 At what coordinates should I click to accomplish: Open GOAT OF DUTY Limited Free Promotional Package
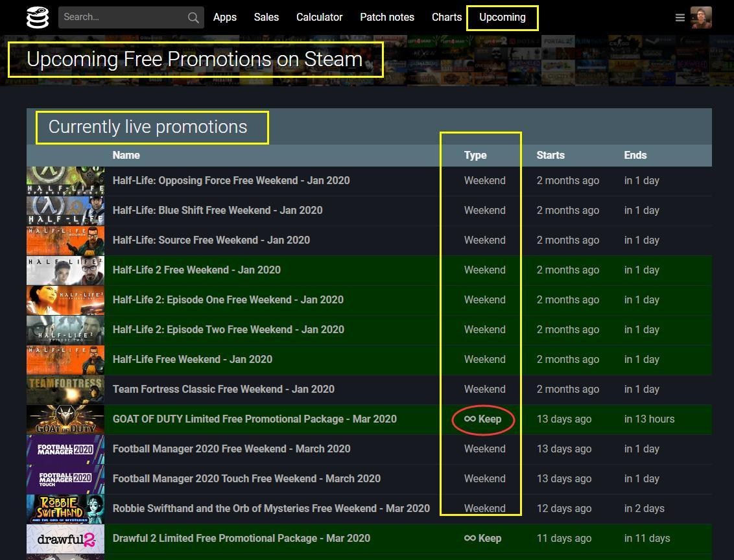coord(255,419)
